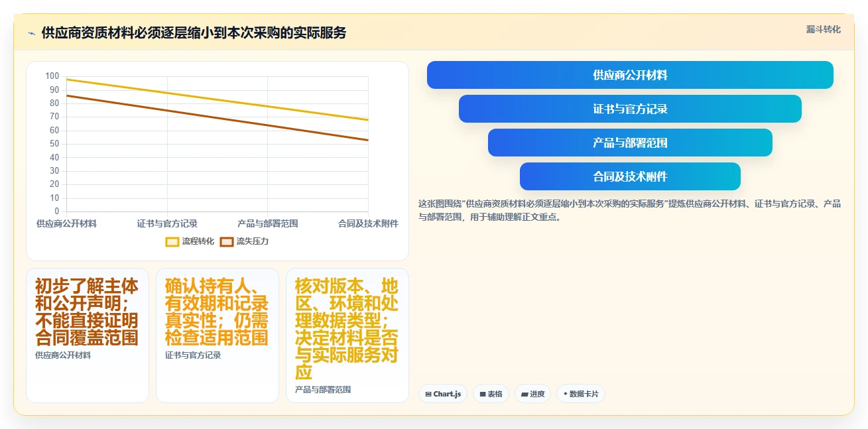Select the 合同及技术附件 funnel bar
This screenshot has width=868, height=429.
tap(630, 176)
